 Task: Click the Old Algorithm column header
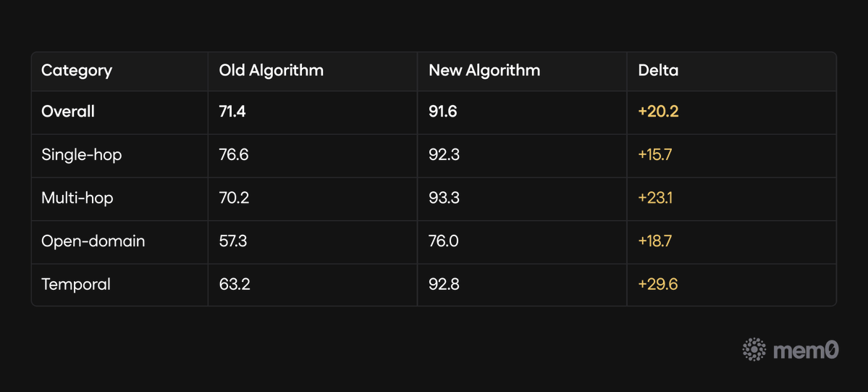coord(271,70)
